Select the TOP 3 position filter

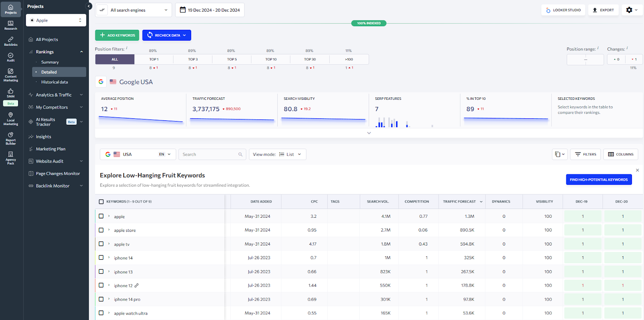(193, 59)
